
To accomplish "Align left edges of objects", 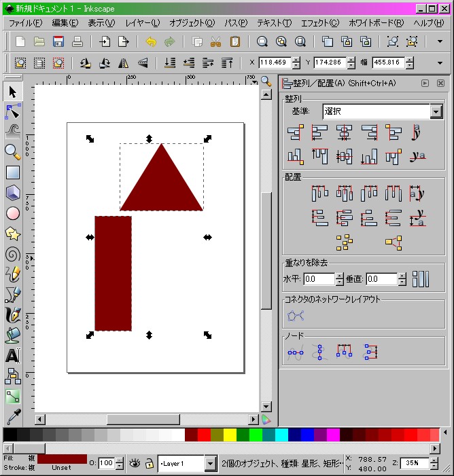I will click(x=319, y=132).
